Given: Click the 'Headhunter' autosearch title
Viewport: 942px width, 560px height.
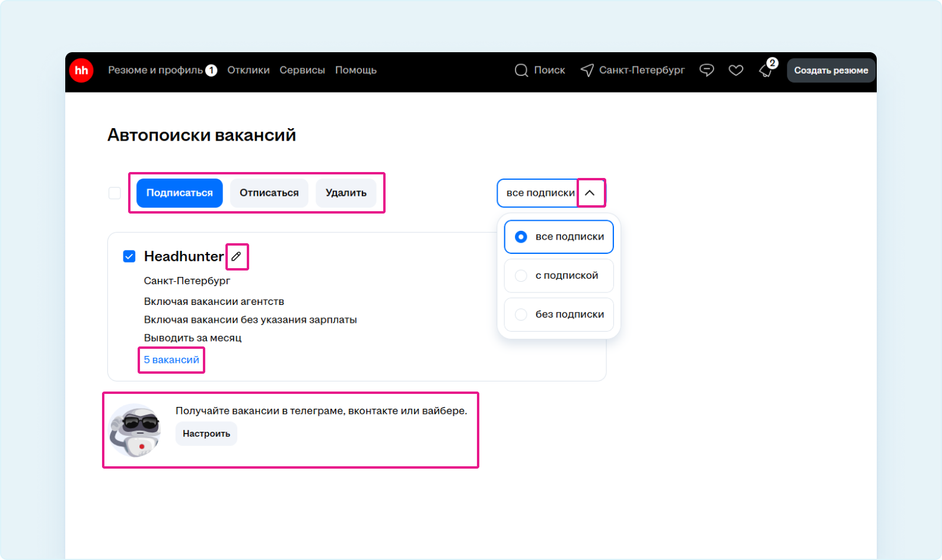Looking at the screenshot, I should click(184, 256).
